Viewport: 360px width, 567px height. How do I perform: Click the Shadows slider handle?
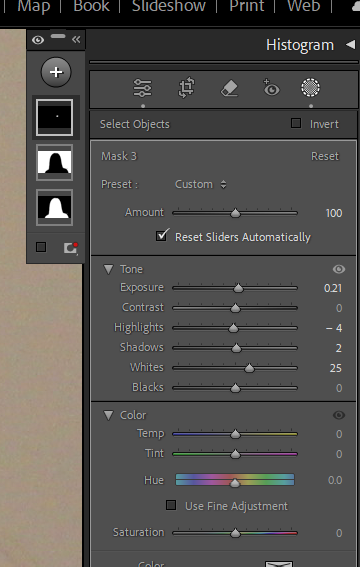(x=236, y=348)
